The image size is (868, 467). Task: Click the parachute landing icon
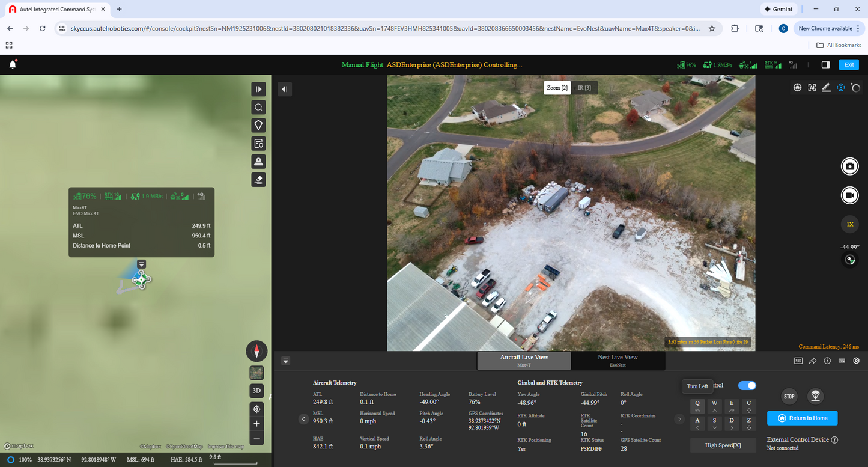click(x=815, y=396)
